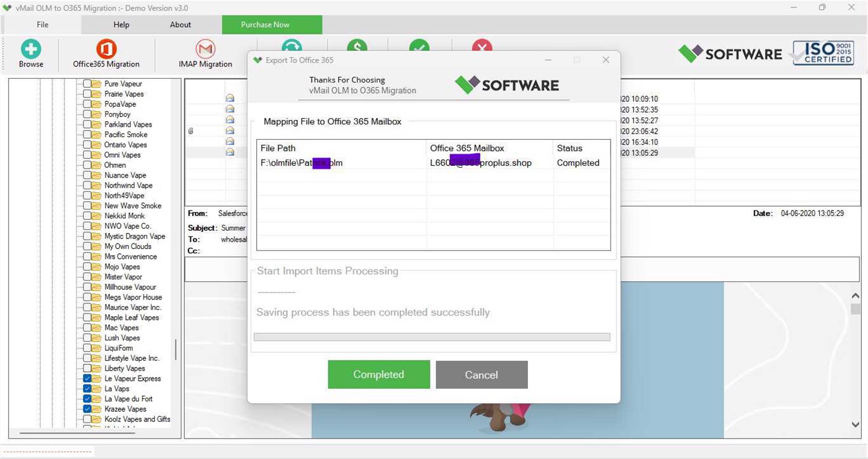This screenshot has height=459, width=868.
Task: Click envelope icon for 23:06:42 email
Action: tap(230, 130)
